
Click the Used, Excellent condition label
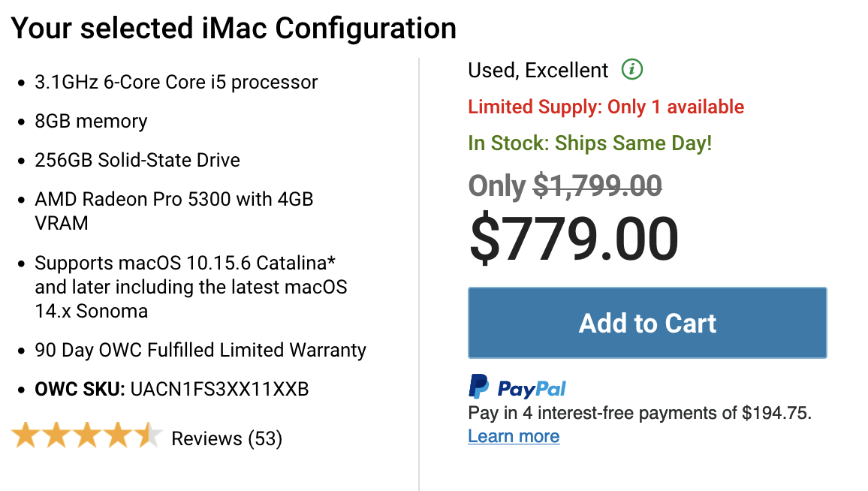coord(538,71)
